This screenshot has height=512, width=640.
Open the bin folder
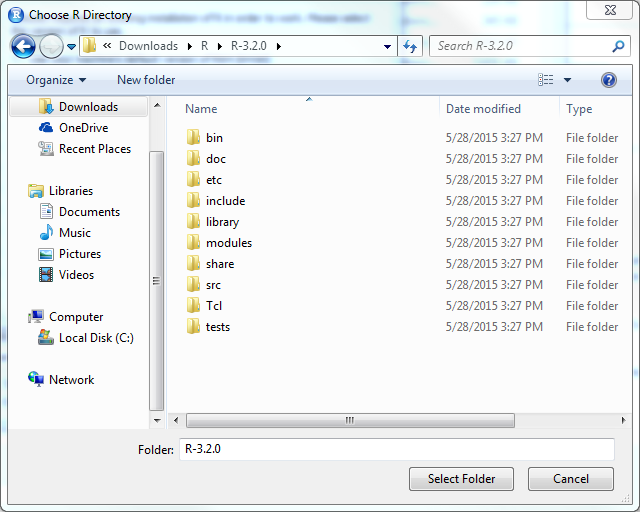(214, 138)
